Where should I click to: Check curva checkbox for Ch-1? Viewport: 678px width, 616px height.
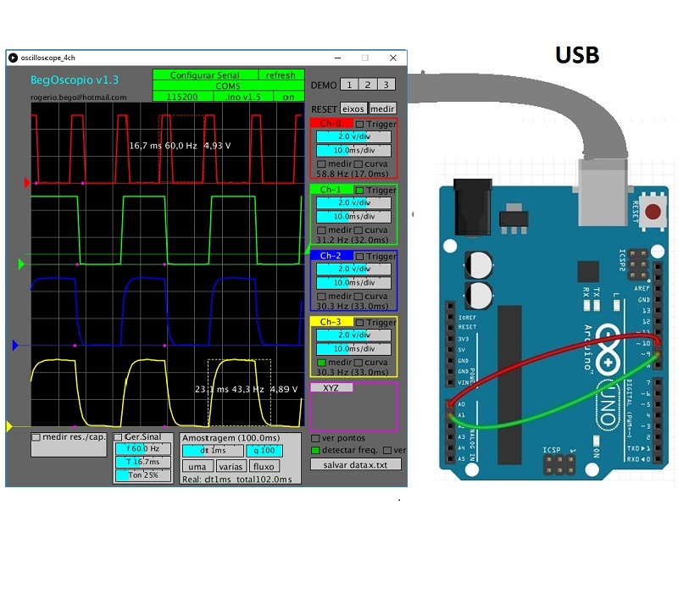(358, 230)
